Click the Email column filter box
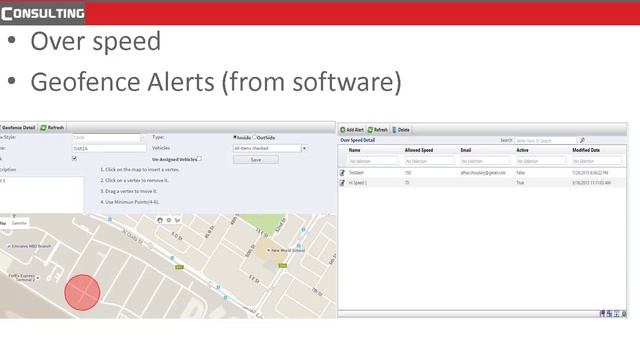The width and height of the screenshot is (640, 360). (x=485, y=161)
